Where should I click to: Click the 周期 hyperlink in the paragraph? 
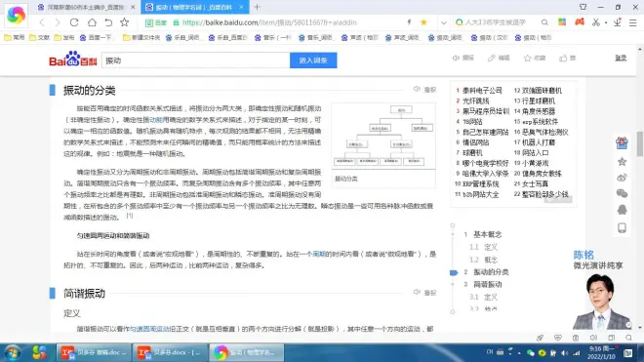pos(319,255)
